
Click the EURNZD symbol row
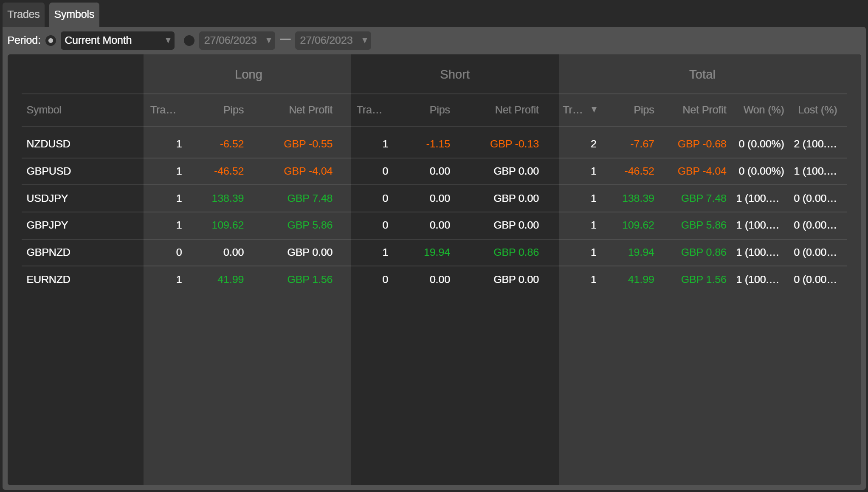[x=48, y=280]
